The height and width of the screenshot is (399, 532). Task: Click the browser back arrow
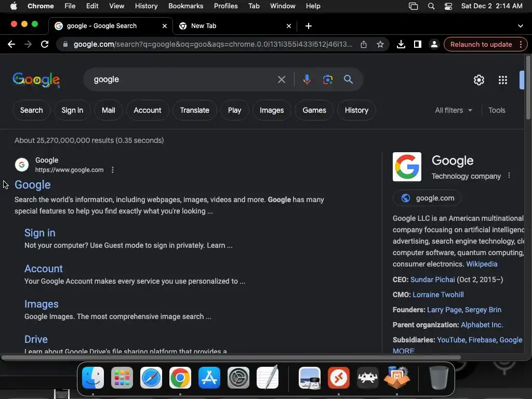coord(11,44)
